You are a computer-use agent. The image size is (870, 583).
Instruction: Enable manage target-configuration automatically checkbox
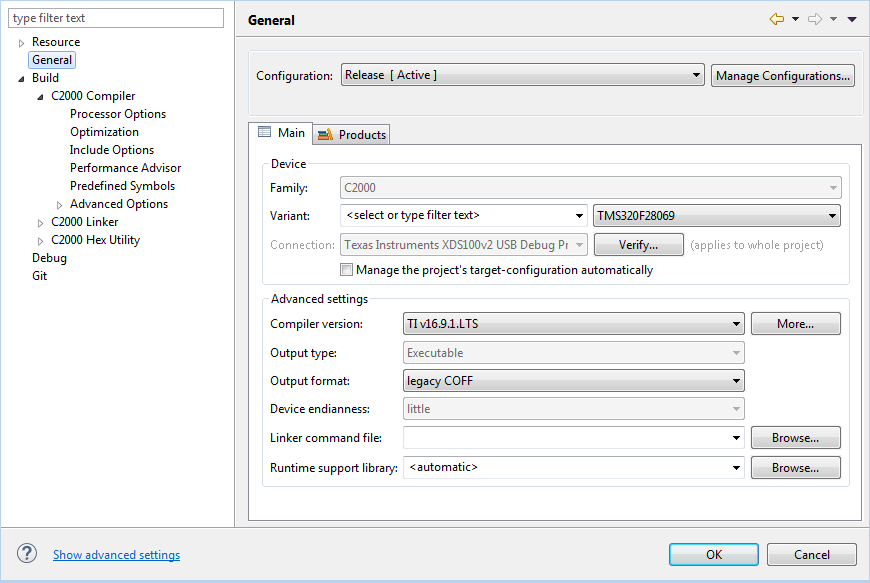click(347, 270)
